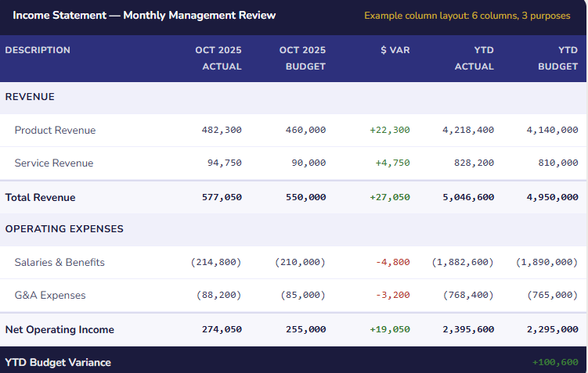Screen dimensions: 588x373
Task: Click the Product Revenue +22,300 variance cell
Action: [390, 130]
